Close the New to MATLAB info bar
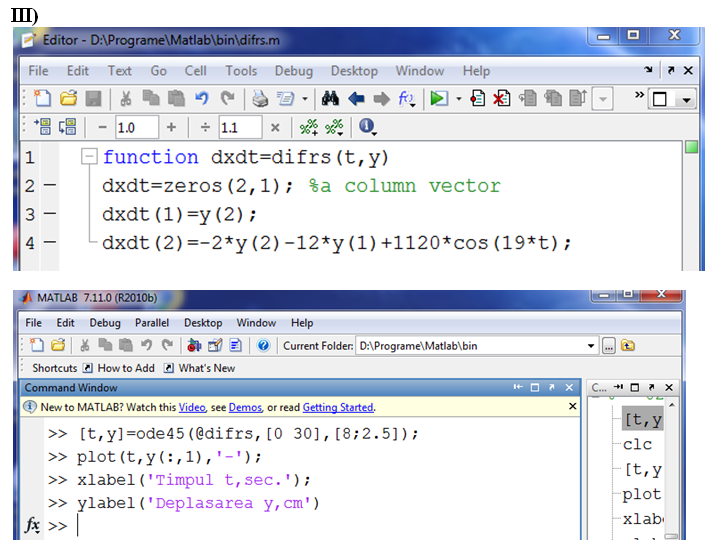Image resolution: width=705 pixels, height=548 pixels. 572,406
